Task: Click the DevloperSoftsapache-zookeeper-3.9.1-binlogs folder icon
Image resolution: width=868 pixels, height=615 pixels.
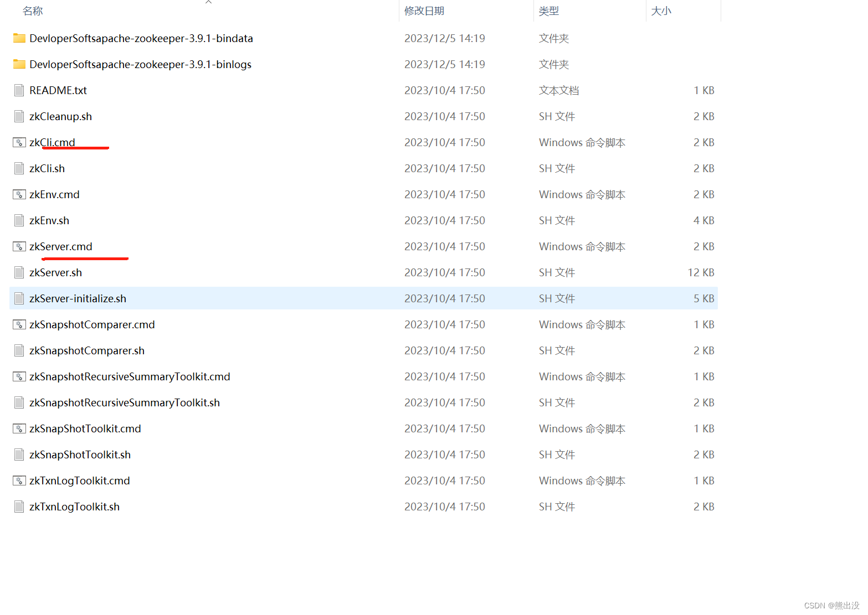Action: pyautogui.click(x=19, y=64)
